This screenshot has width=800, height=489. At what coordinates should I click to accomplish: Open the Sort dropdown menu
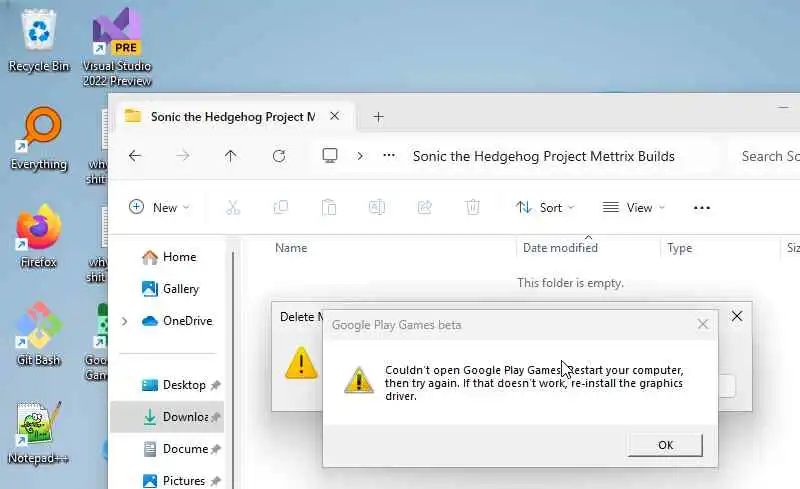545,207
